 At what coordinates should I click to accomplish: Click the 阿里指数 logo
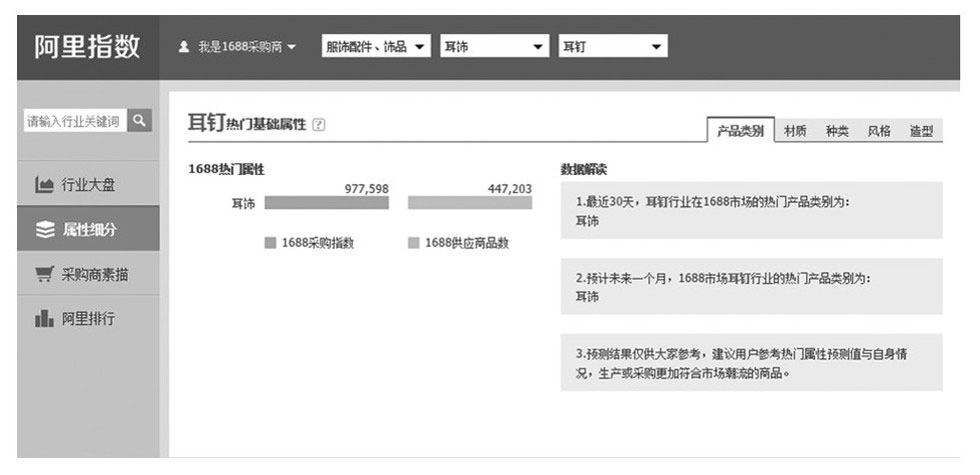[88, 48]
